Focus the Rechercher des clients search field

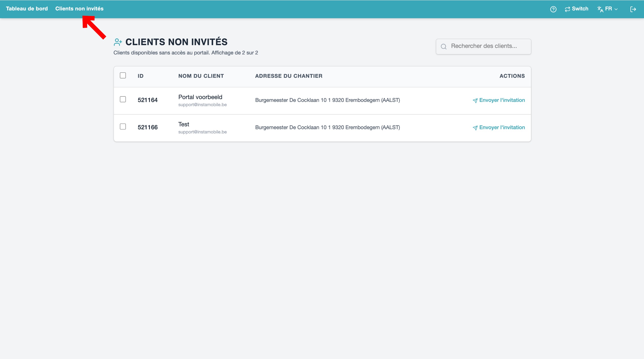pos(484,46)
